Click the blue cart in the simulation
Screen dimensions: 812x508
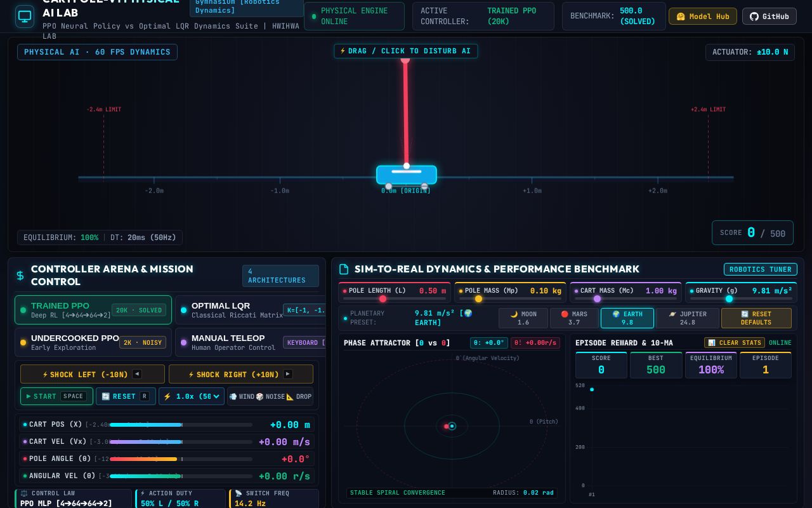[x=407, y=175]
